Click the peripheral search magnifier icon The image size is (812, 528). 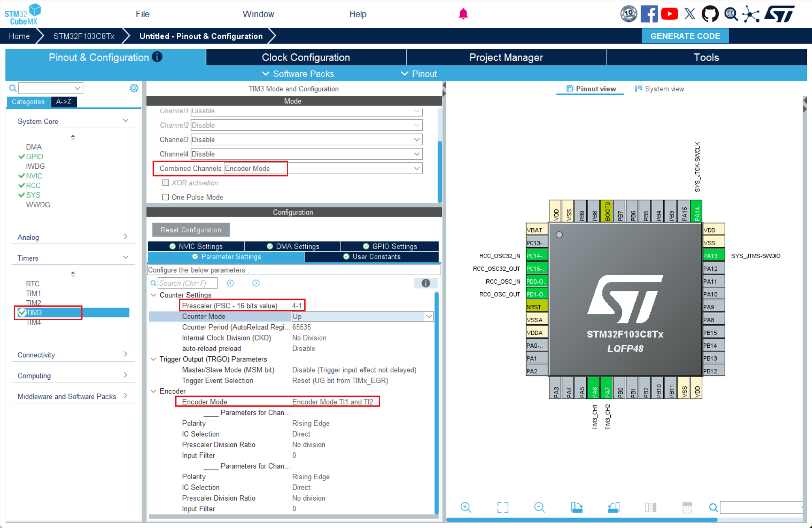[x=13, y=88]
